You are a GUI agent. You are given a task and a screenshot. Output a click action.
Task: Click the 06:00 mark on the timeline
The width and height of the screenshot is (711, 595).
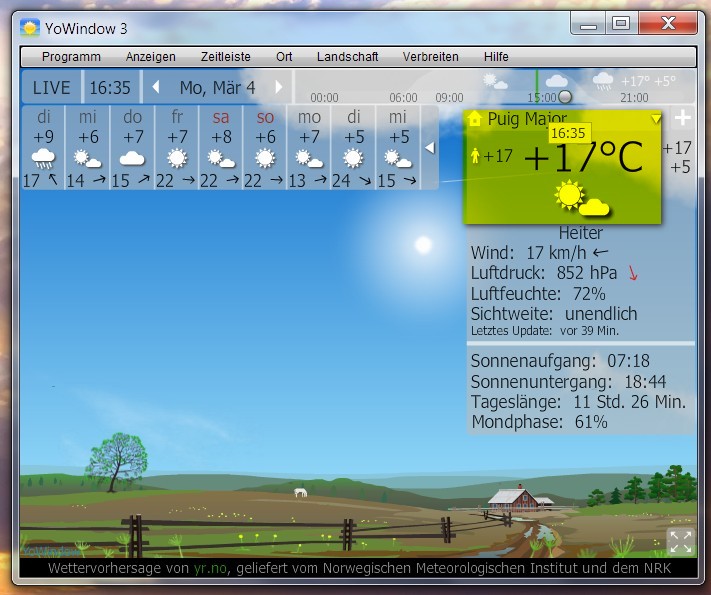(403, 98)
